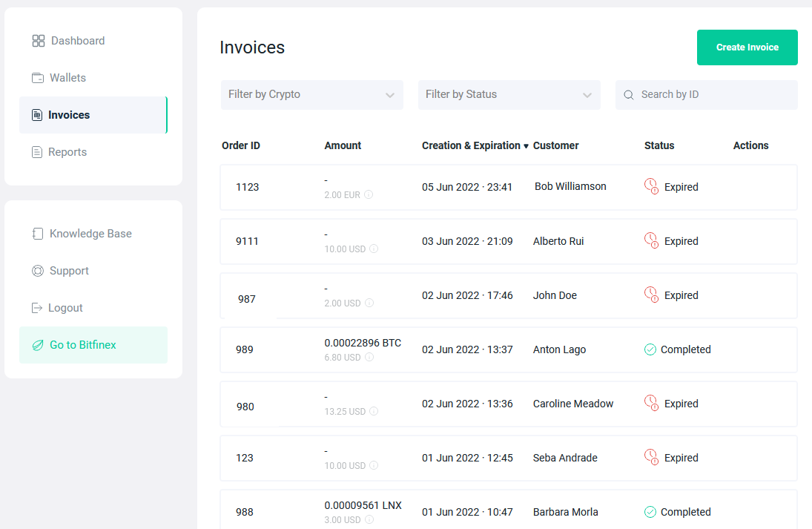Open the Wallets section

pos(93,78)
